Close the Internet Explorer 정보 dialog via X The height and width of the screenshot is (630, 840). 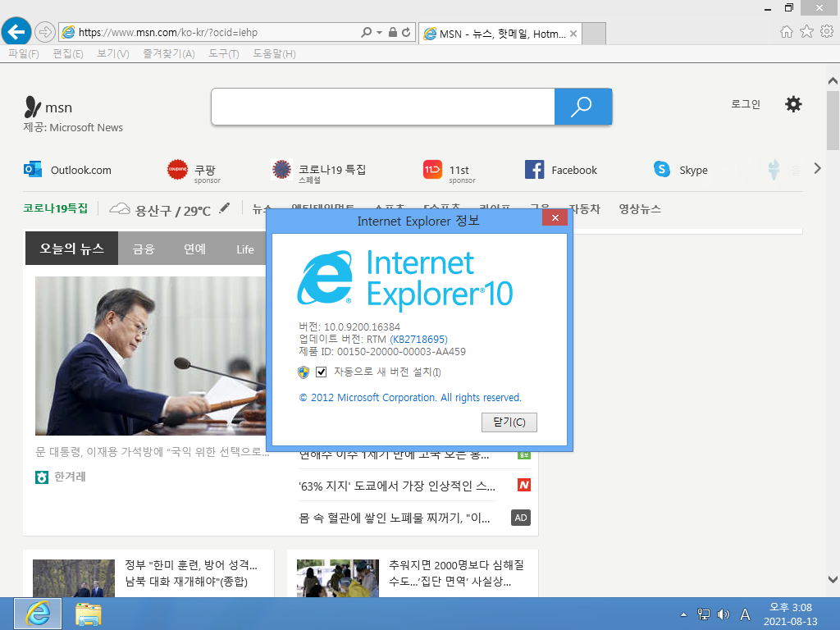pos(555,217)
